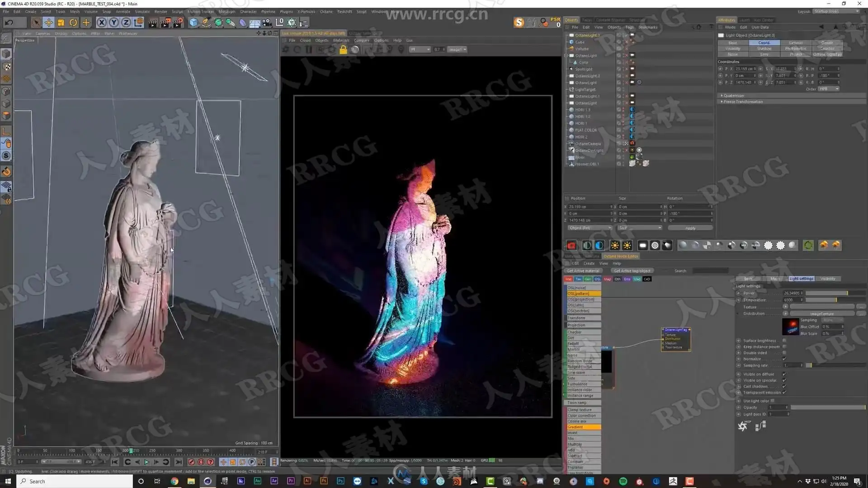Click the camera object icon in toolbar
This screenshot has height=488, width=868.
(x=267, y=22)
